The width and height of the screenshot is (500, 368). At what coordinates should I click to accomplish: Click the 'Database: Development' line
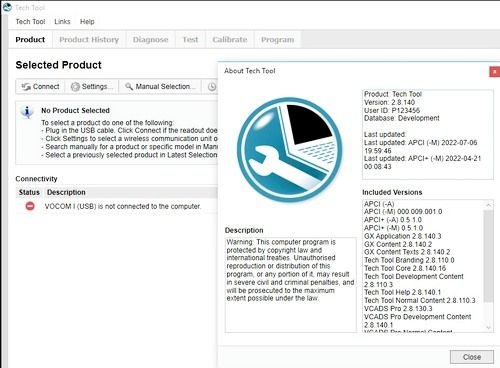402,118
